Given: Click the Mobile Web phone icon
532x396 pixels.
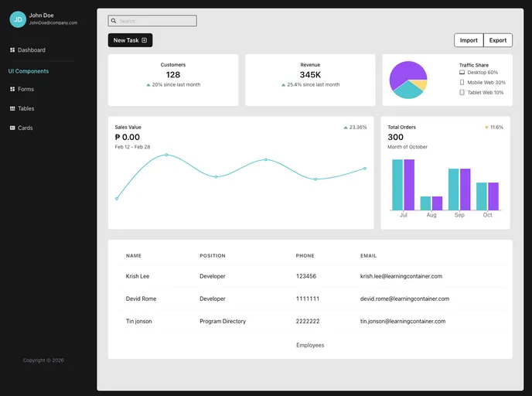Looking at the screenshot, I should point(462,82).
